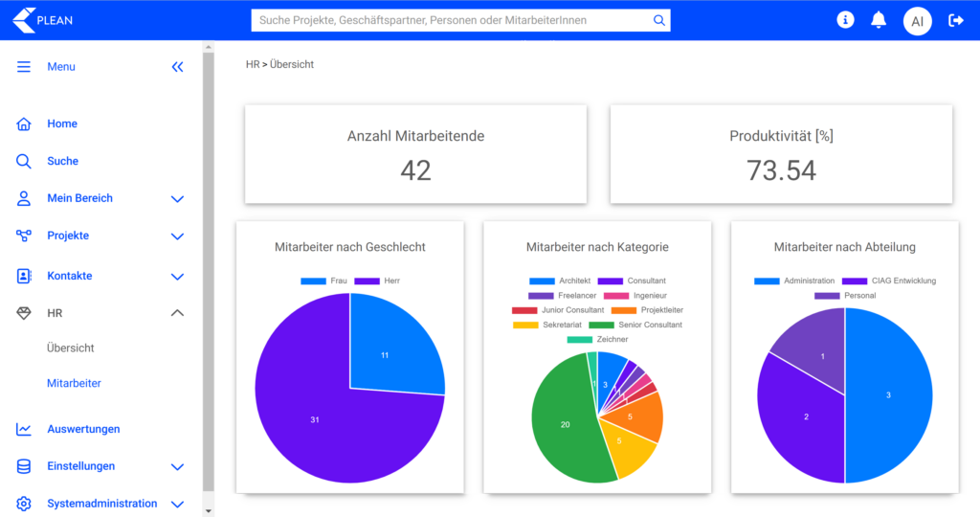Click the Einstellungen database icon
The image size is (980, 517).
(x=24, y=466)
